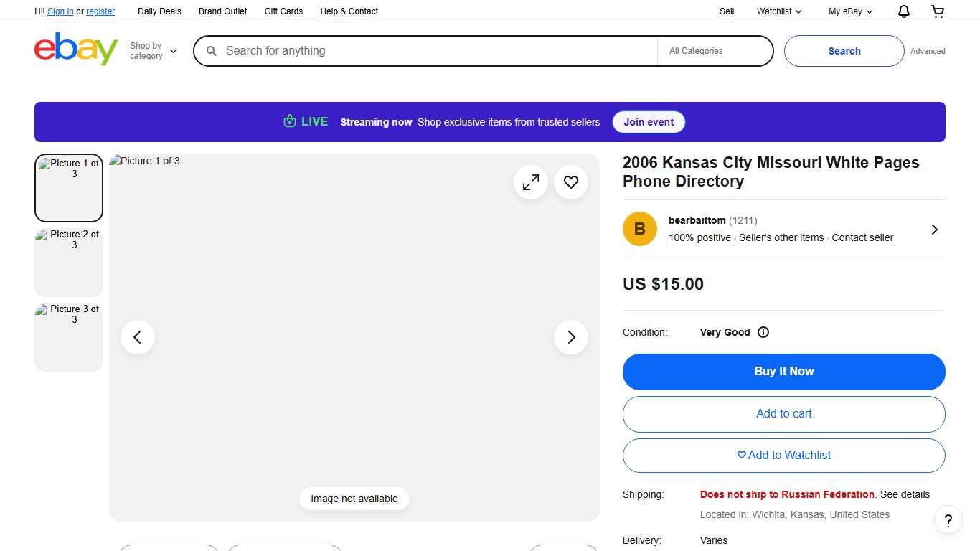Expand the Watchlist dropdown
This screenshot has width=980, height=551.
[x=779, y=11]
